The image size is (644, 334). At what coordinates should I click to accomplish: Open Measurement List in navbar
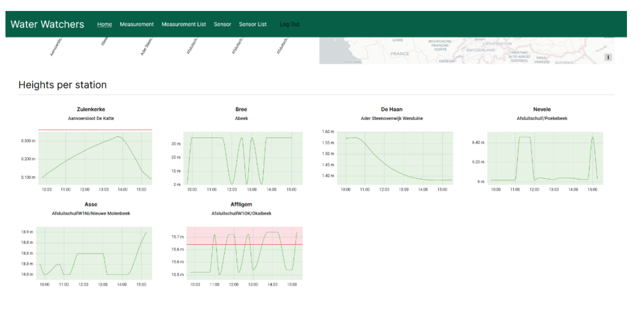click(x=184, y=24)
